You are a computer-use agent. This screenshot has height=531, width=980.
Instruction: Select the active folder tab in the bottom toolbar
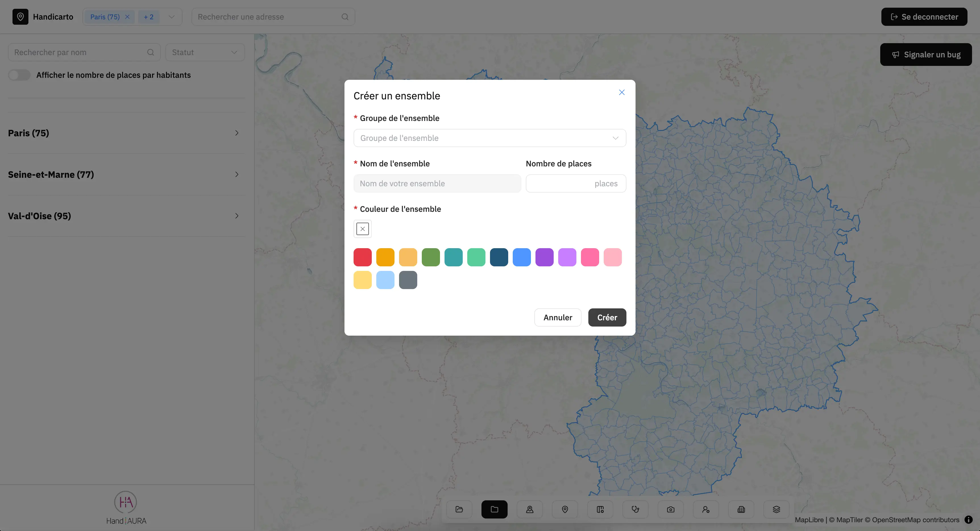(494, 509)
